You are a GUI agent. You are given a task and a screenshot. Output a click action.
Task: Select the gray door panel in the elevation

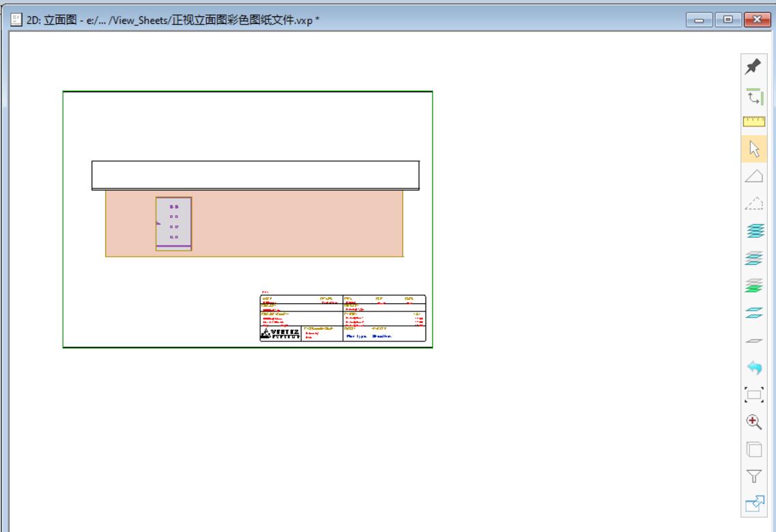coord(174,224)
